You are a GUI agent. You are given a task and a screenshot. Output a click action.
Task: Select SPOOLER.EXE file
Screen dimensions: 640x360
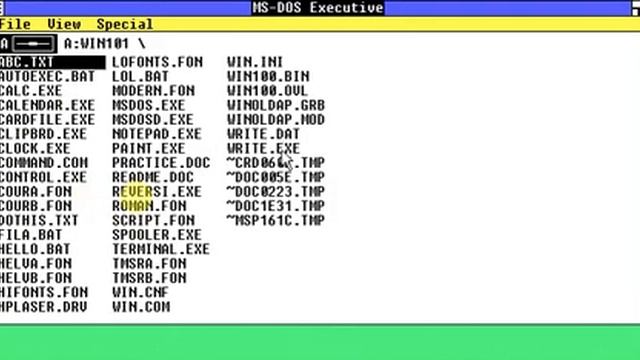[x=157, y=235]
